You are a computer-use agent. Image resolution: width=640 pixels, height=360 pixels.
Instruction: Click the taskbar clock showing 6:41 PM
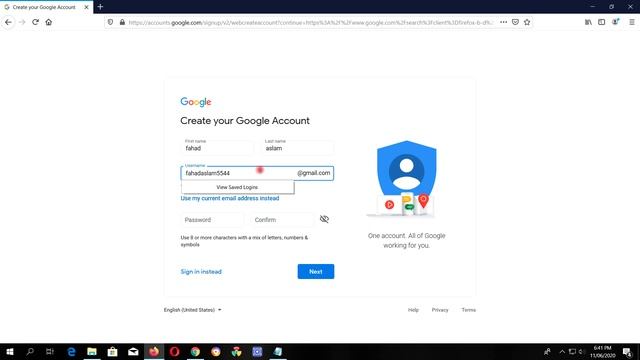pos(602,352)
